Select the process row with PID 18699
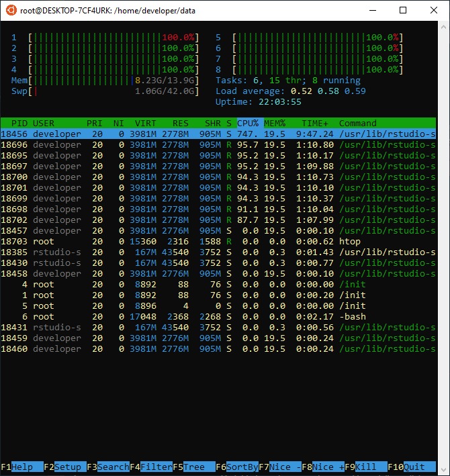The height and width of the screenshot is (476, 450). pos(218,199)
